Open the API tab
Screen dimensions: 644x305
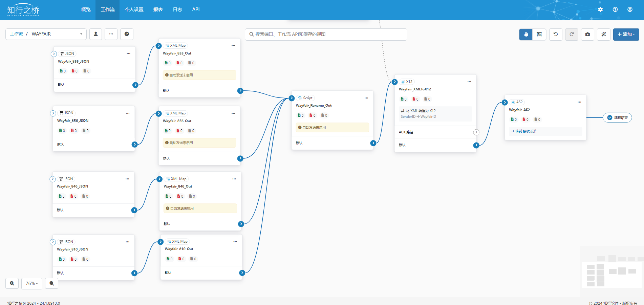196,9
